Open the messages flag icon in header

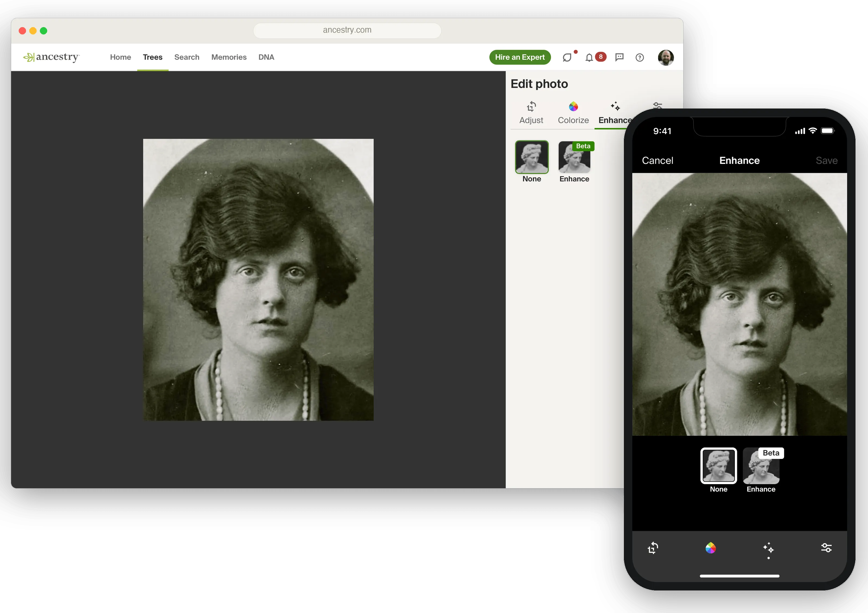[x=619, y=57]
